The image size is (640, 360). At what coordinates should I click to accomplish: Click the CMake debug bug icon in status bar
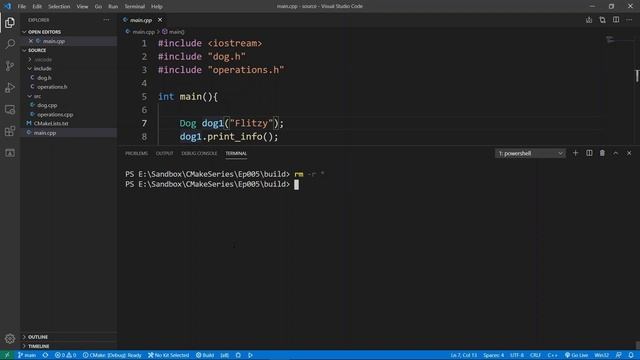click(238, 355)
